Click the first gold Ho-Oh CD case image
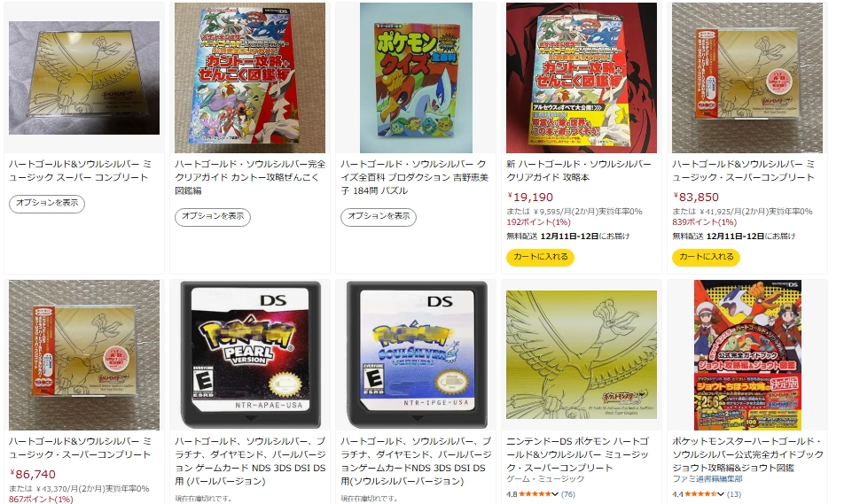Image resolution: width=852 pixels, height=504 pixels. point(84,78)
